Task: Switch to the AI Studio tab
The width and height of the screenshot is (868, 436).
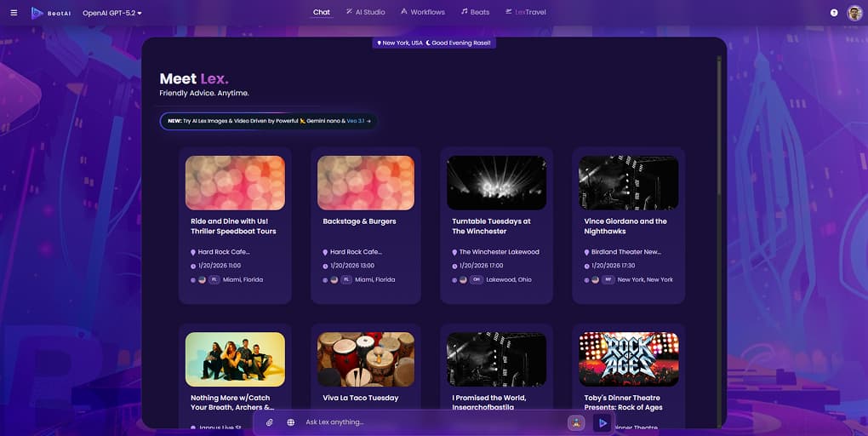Action: pos(365,12)
